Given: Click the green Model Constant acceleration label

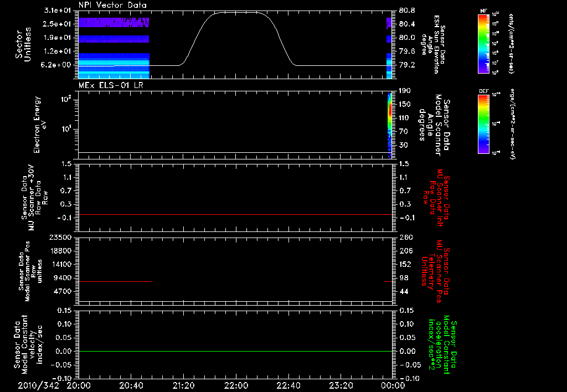Looking at the screenshot, I should click(442, 343).
